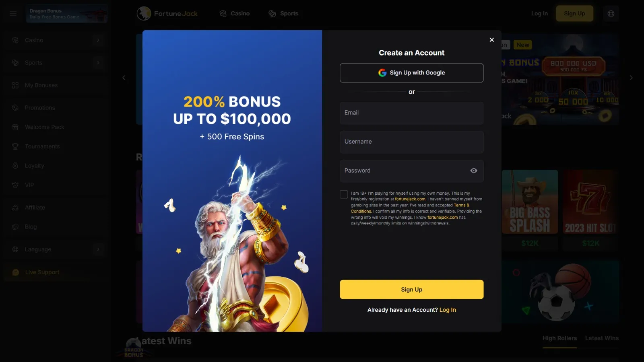Click the Welcome Pack gift icon

(x=15, y=127)
